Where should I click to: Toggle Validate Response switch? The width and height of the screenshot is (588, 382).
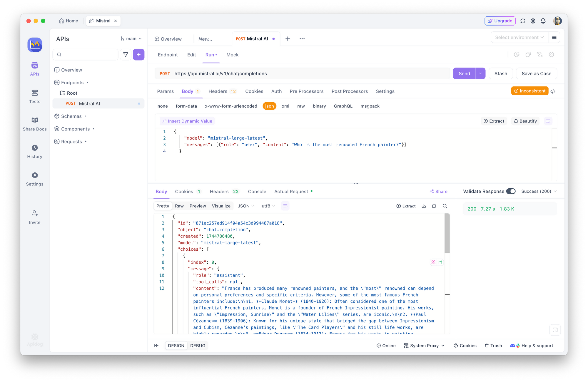pos(511,191)
